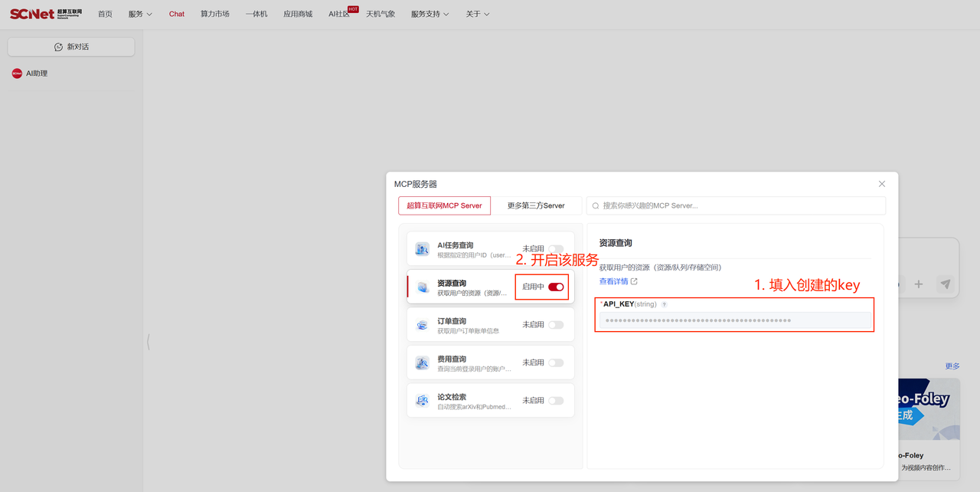
Task: Click the API_KEY help question icon
Action: pyautogui.click(x=664, y=305)
